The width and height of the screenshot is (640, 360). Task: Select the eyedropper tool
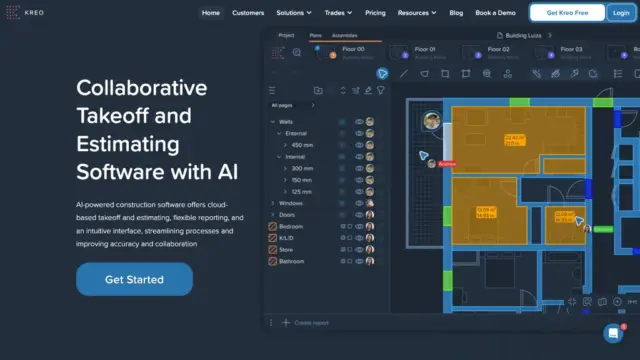[574, 74]
